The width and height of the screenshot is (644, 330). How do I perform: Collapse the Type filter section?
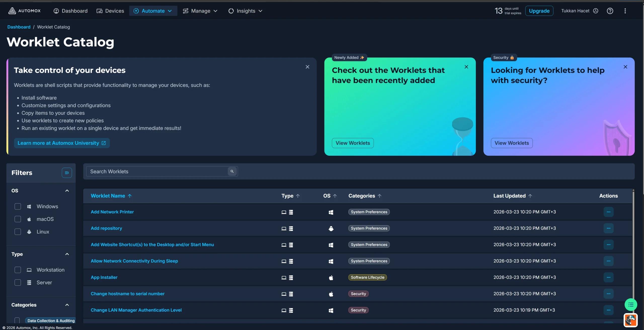pos(67,254)
